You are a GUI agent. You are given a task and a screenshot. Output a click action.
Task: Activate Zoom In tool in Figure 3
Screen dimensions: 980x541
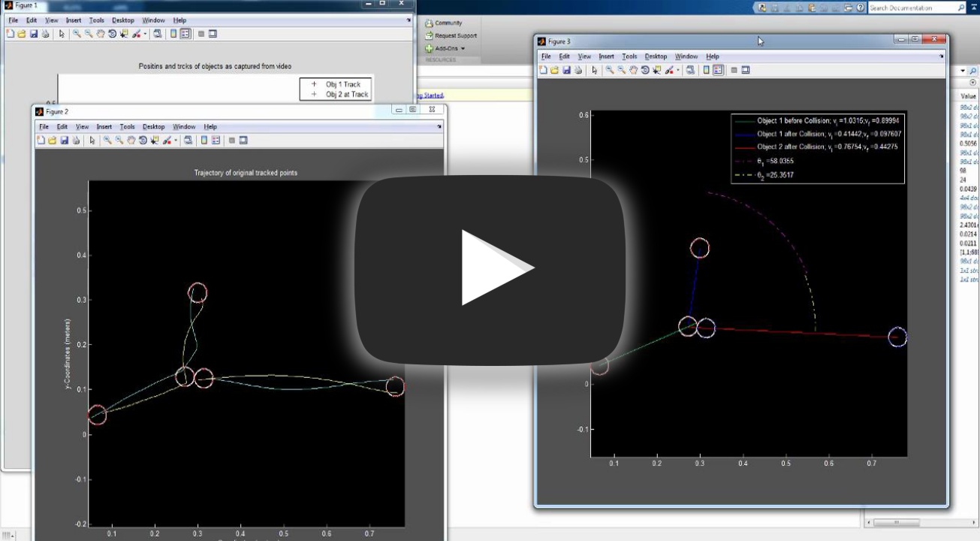tap(610, 70)
